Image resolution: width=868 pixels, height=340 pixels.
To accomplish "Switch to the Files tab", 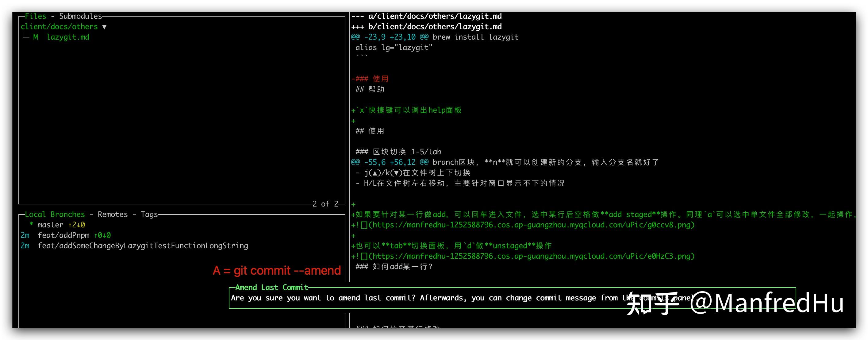I will [x=35, y=16].
